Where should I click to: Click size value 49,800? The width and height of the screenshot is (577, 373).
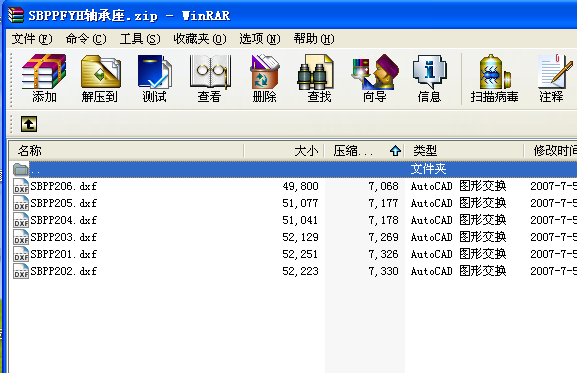point(300,186)
